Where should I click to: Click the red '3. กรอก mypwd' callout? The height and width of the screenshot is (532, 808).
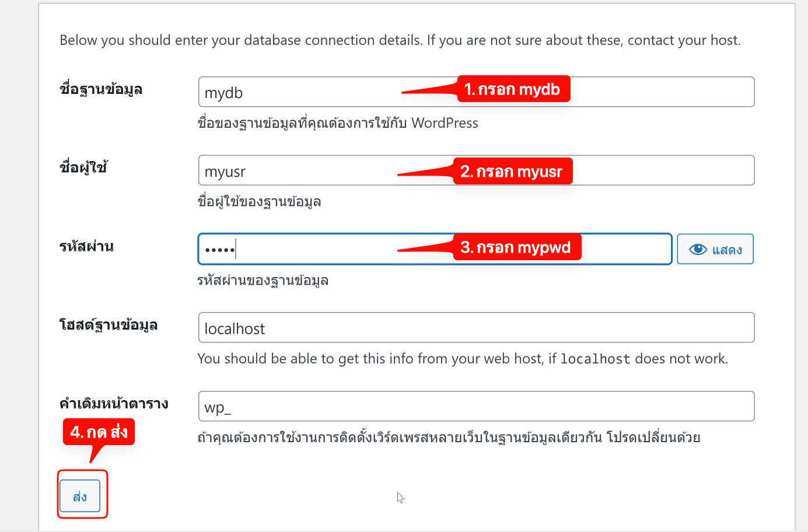coord(516,247)
